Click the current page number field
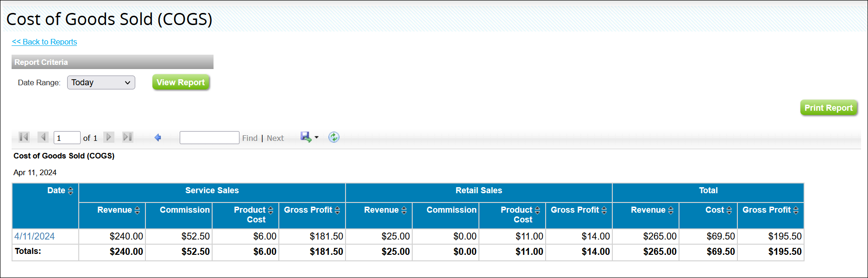 (67, 138)
